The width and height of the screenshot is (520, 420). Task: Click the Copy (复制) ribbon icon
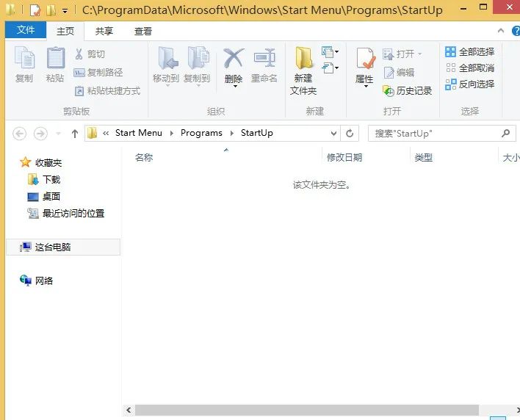[x=24, y=59]
